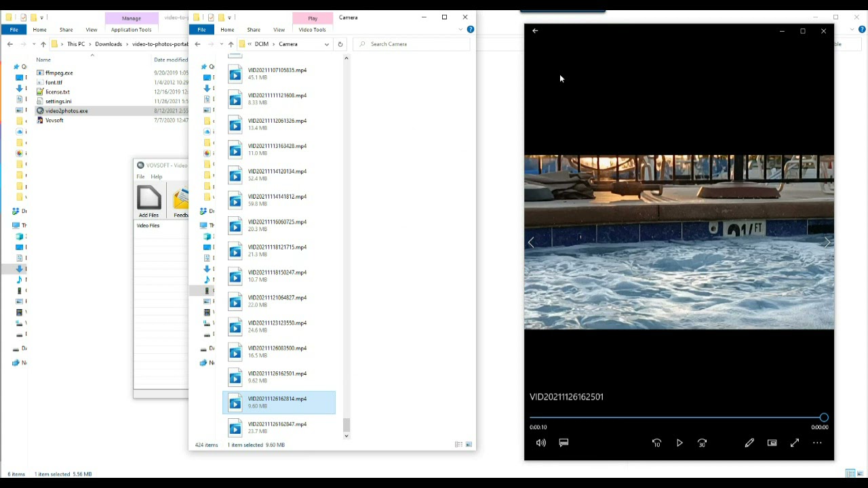Click the video seek bar handle
The image size is (868, 488).
click(x=823, y=418)
